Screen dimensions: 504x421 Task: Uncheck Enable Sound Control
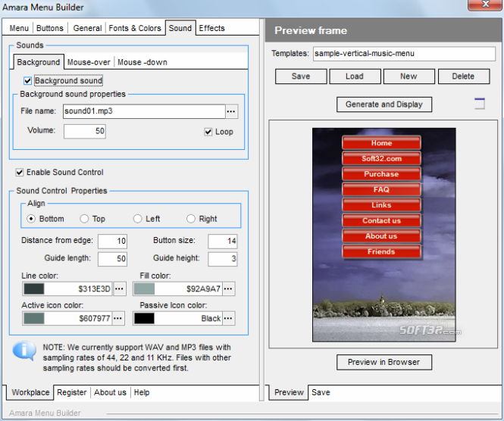20,172
